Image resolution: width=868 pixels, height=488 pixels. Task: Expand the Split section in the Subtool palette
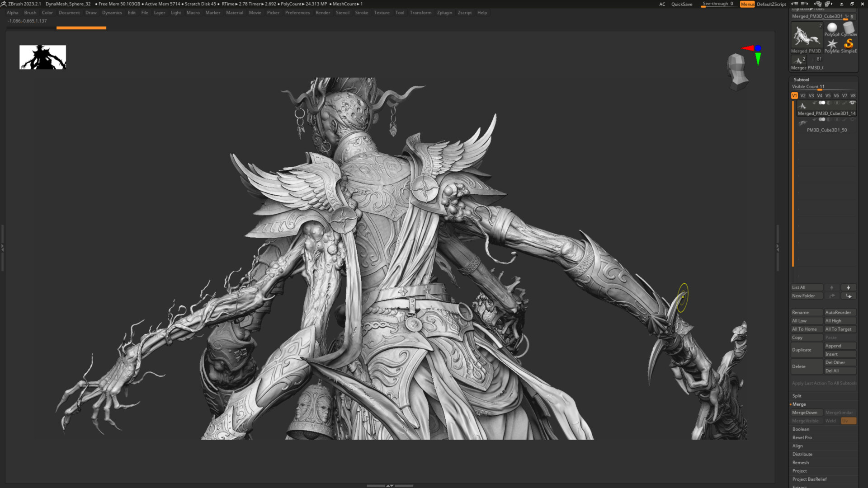[x=796, y=396]
